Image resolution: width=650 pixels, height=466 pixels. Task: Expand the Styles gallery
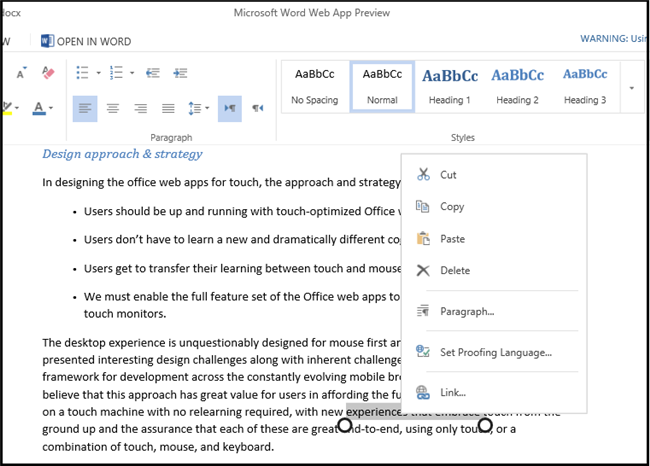point(632,87)
